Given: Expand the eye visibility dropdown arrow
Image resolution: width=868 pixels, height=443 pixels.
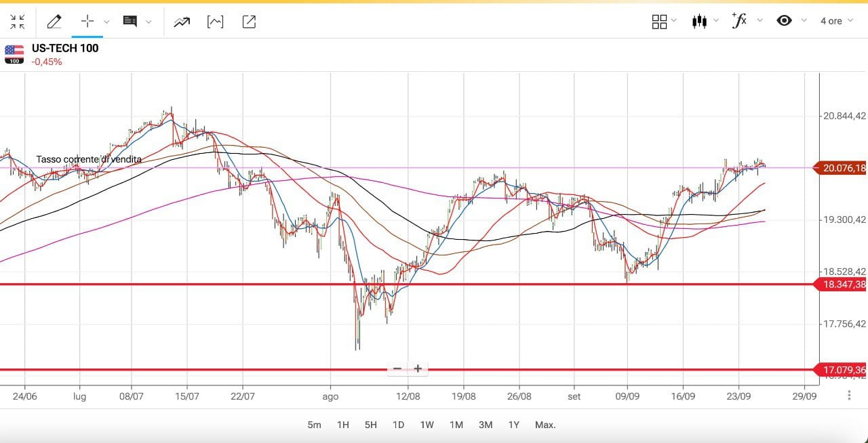Looking at the screenshot, I should tap(804, 20).
